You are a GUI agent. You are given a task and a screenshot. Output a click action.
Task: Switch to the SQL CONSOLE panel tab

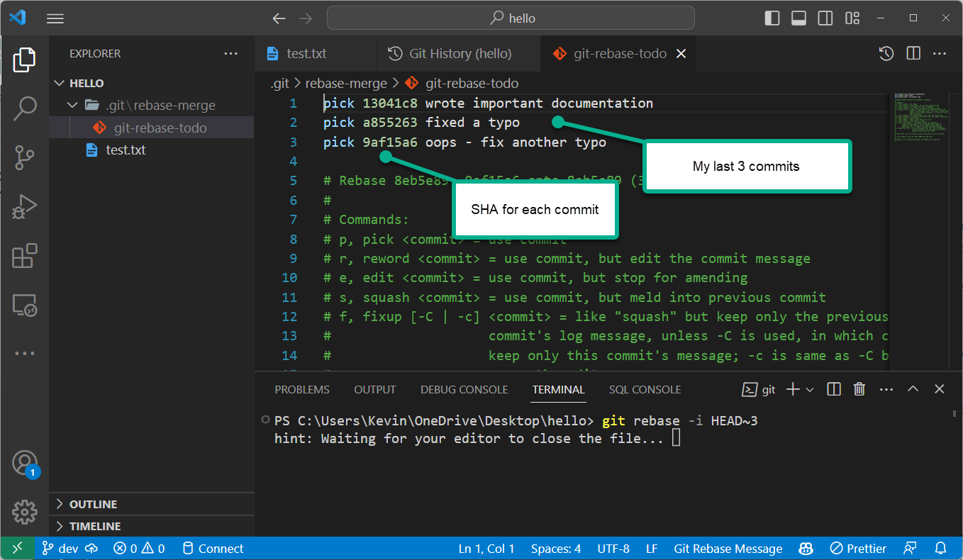pyautogui.click(x=645, y=389)
